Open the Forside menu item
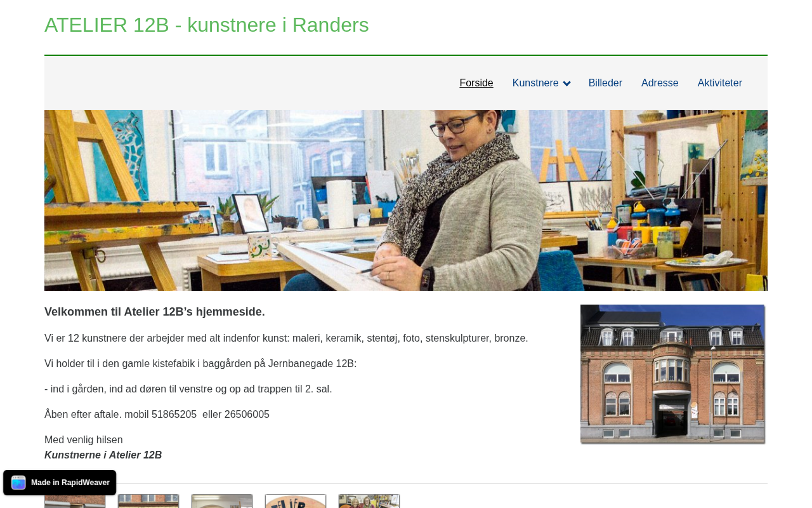This screenshot has height=508, width=812. [x=476, y=83]
